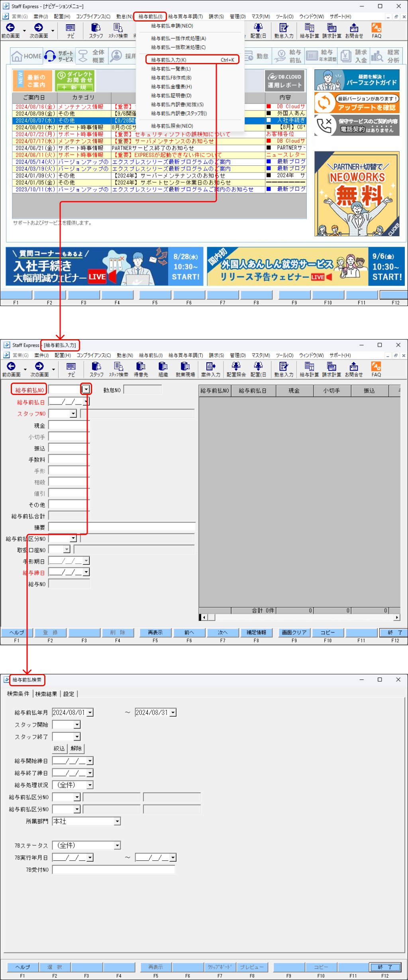Open the 2024/08/31 date dropdown in 給与前払検索
Image resolution: width=408 pixels, height=980 pixels.
(173, 713)
